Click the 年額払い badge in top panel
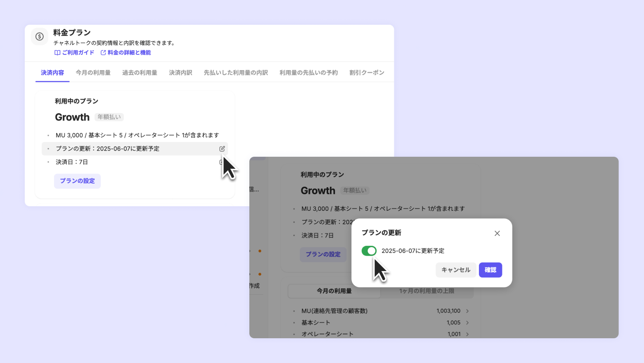Image resolution: width=644 pixels, height=363 pixels. 109,117
